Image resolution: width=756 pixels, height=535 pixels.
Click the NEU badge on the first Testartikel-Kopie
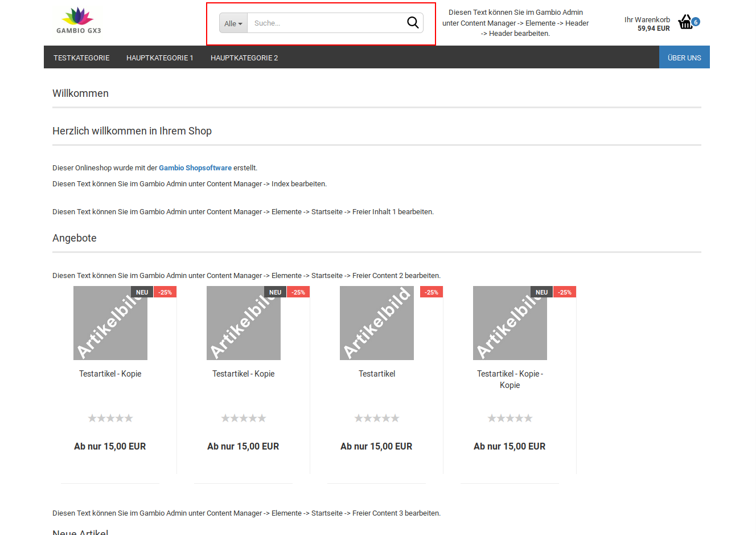[142, 292]
